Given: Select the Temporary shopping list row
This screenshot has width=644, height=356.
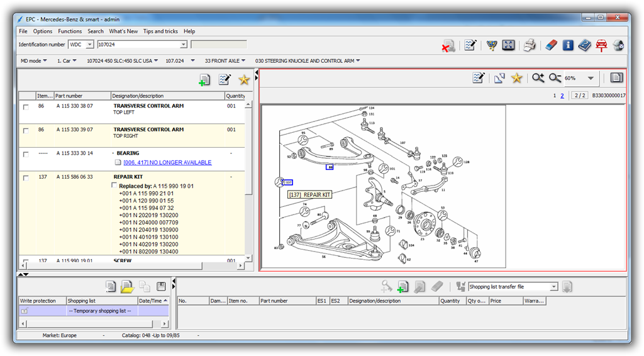Looking at the screenshot, I should point(94,311).
